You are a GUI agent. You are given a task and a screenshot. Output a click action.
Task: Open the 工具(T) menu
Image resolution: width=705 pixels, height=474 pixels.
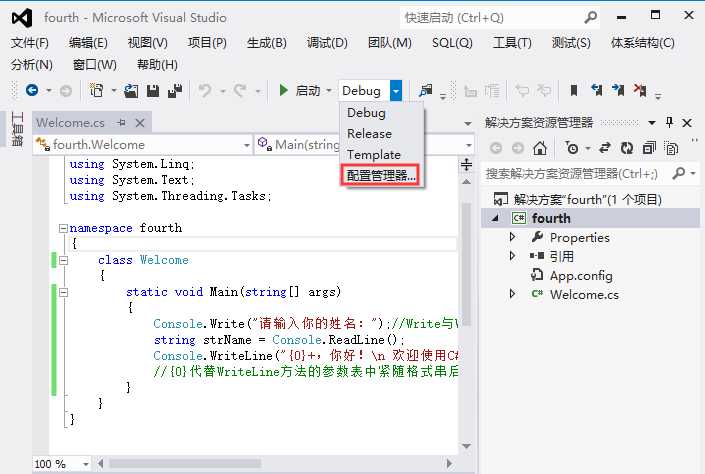pyautogui.click(x=512, y=43)
